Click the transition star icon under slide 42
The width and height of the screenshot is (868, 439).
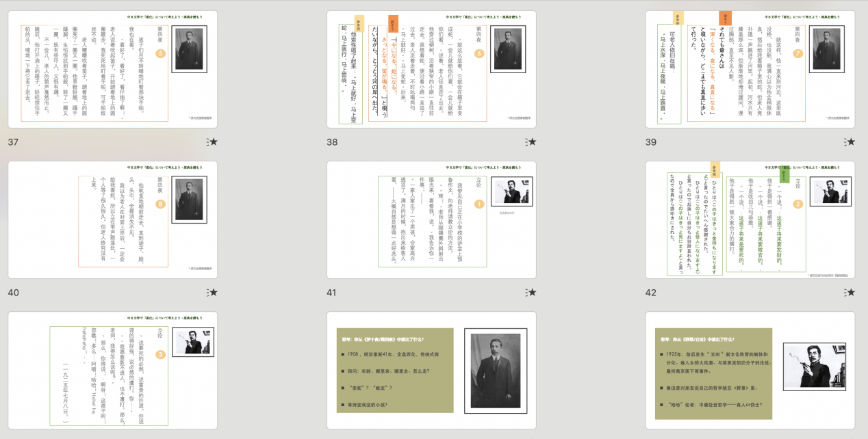pos(850,293)
